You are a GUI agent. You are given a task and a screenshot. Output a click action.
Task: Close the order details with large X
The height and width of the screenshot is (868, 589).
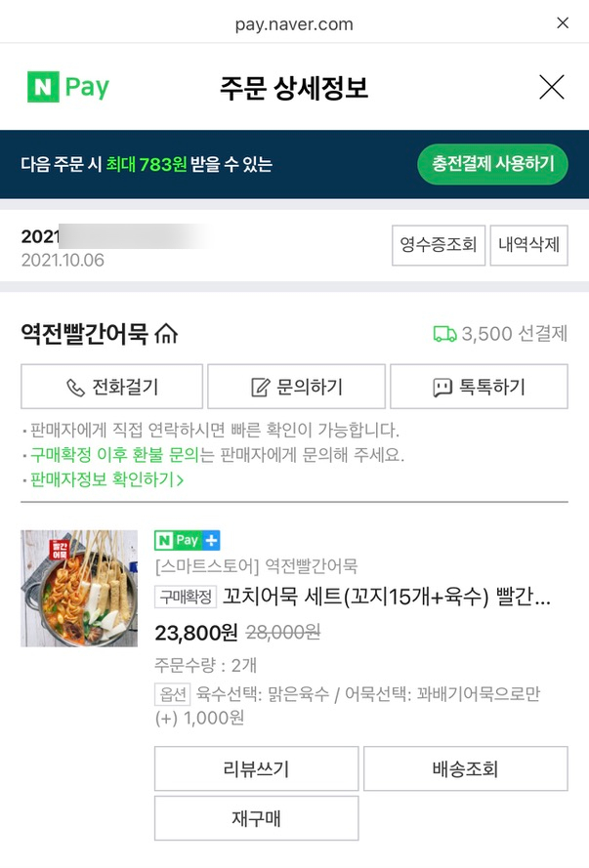pos(551,87)
